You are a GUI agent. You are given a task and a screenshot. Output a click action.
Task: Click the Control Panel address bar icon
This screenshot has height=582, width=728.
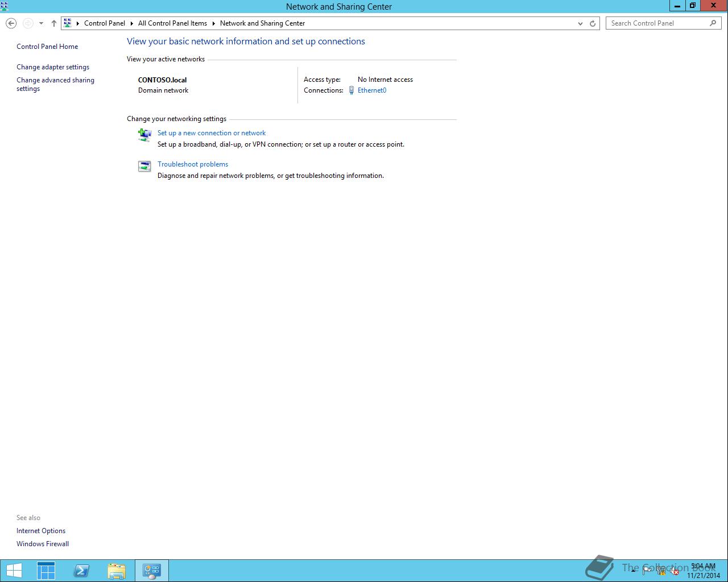point(68,23)
